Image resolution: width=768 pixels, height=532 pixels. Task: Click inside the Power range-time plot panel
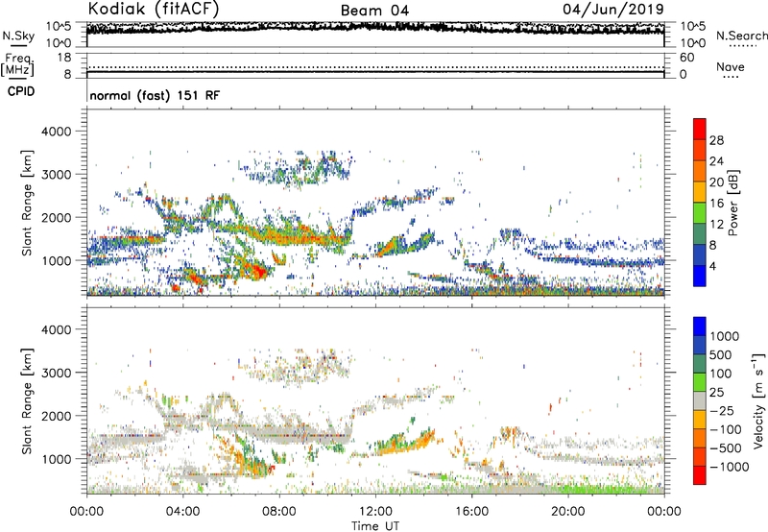point(375,203)
